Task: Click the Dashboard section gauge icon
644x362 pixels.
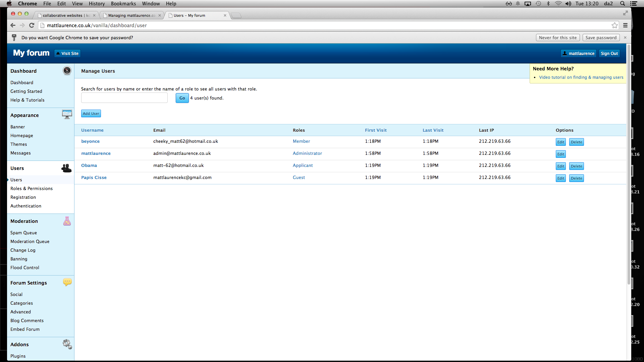Action: coord(67,71)
